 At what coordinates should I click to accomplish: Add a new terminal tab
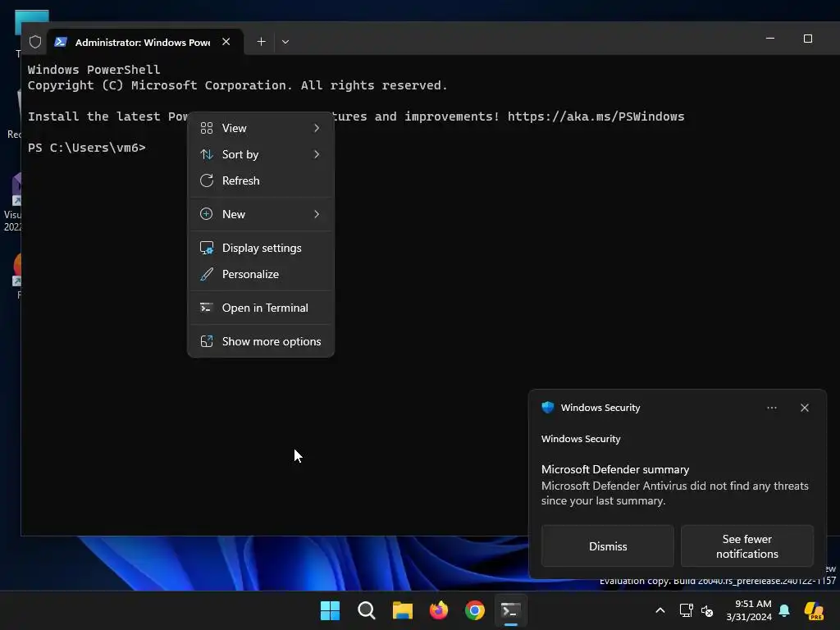click(261, 42)
